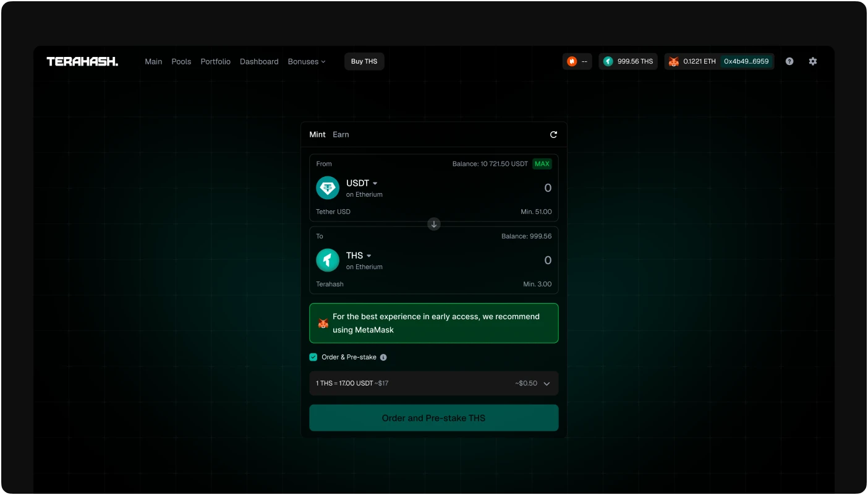Image resolution: width=868 pixels, height=495 pixels.
Task: Click the 999.56 THS balance chip
Action: 628,61
